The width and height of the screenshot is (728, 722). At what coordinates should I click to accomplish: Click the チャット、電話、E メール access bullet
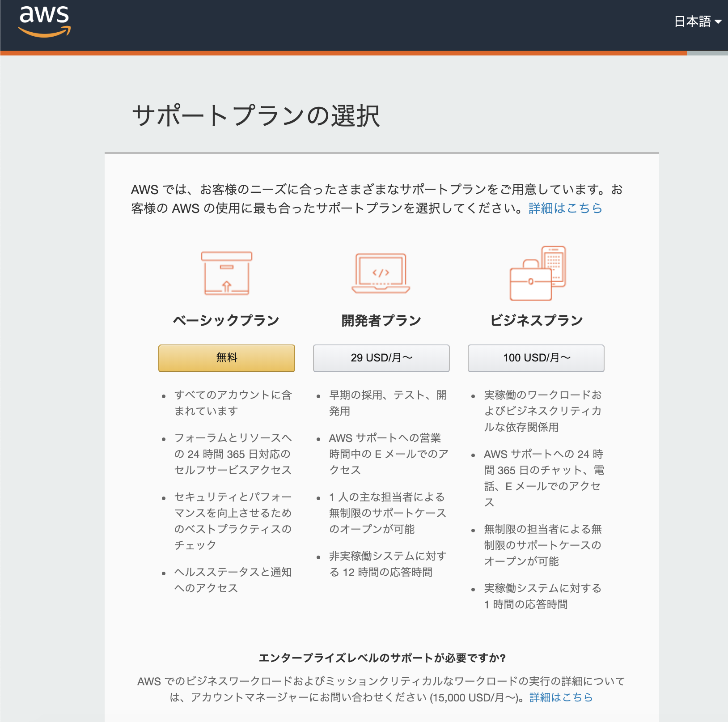(x=544, y=478)
